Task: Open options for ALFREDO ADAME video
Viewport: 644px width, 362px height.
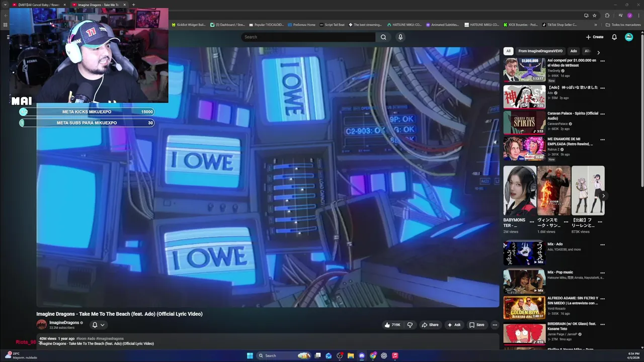Action: tap(602, 299)
